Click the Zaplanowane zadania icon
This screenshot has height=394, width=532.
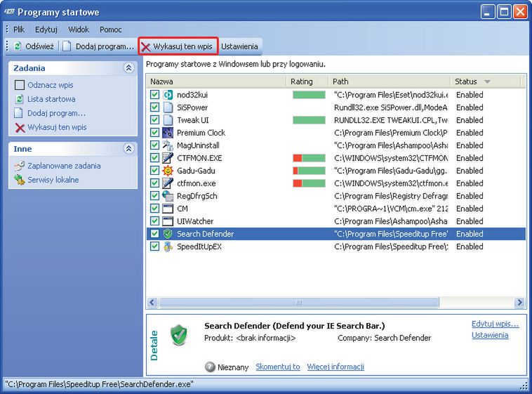click(20, 166)
